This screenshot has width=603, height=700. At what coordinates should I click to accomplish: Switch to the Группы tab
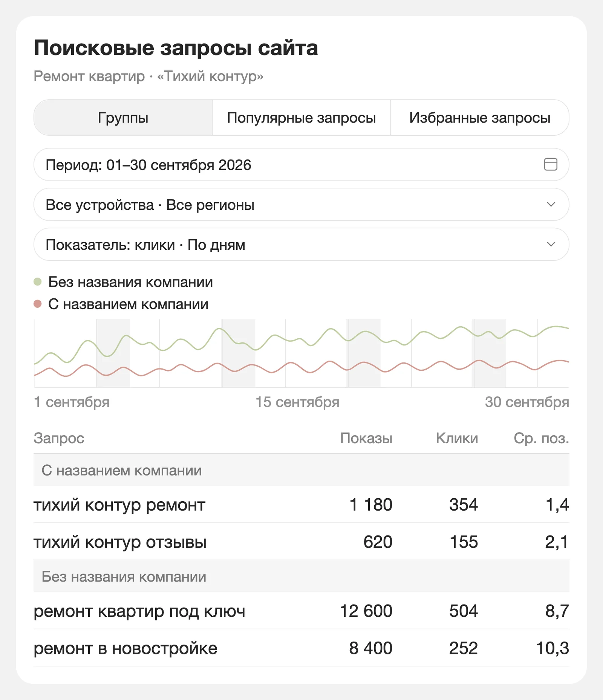click(x=123, y=118)
